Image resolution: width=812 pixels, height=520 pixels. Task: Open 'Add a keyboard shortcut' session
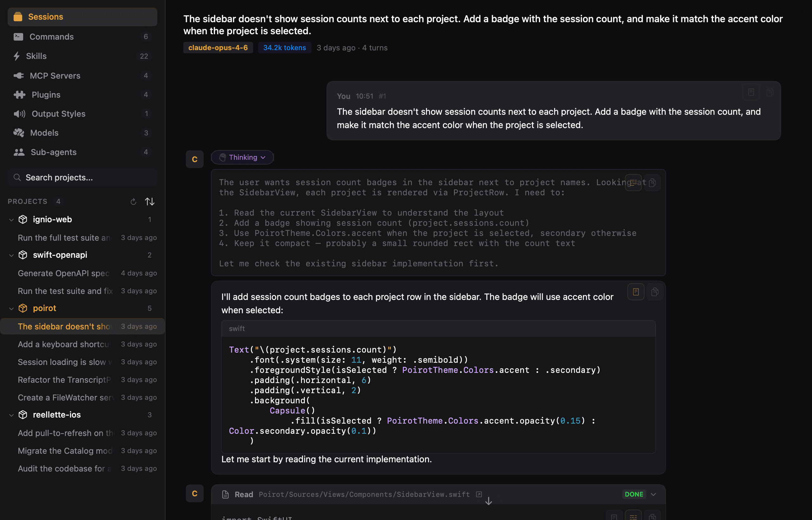pyautogui.click(x=64, y=344)
